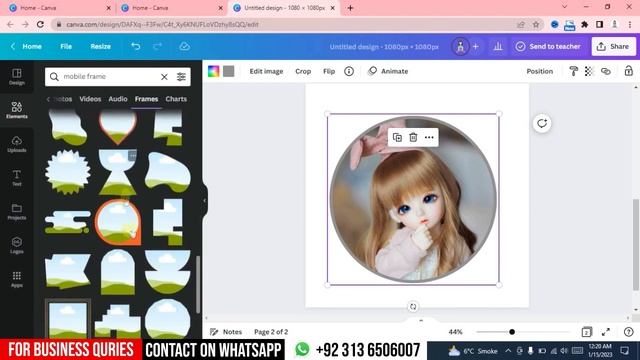Open the Projects panel in sidebar
The width and height of the screenshot is (640, 360).
click(x=17, y=212)
